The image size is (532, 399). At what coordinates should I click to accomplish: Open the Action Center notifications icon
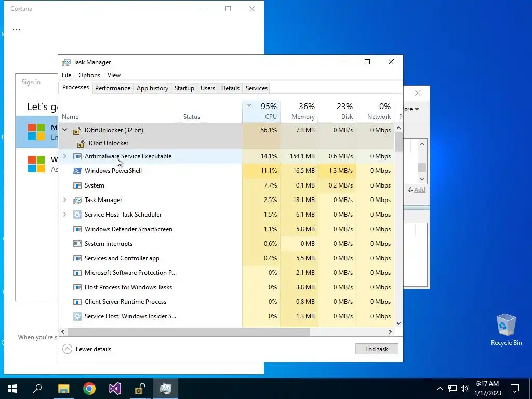tap(515, 389)
